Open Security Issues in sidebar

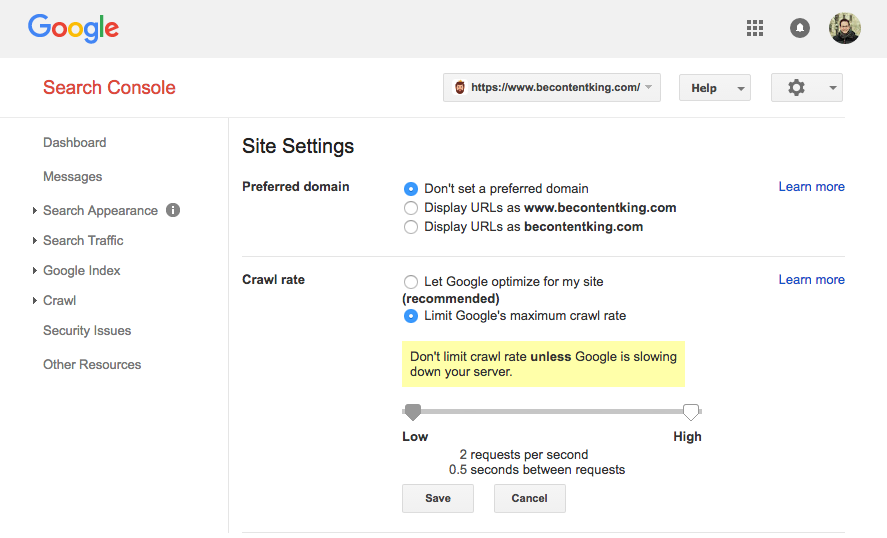87,330
